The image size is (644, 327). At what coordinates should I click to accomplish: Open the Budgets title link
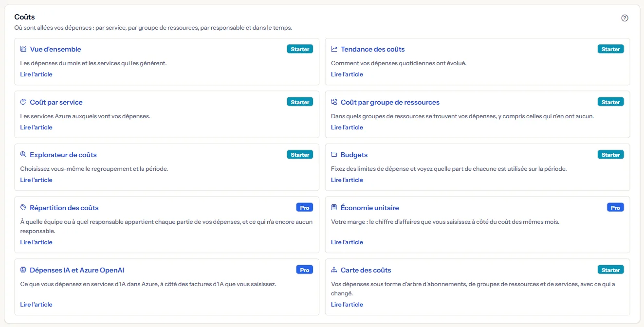(354, 155)
